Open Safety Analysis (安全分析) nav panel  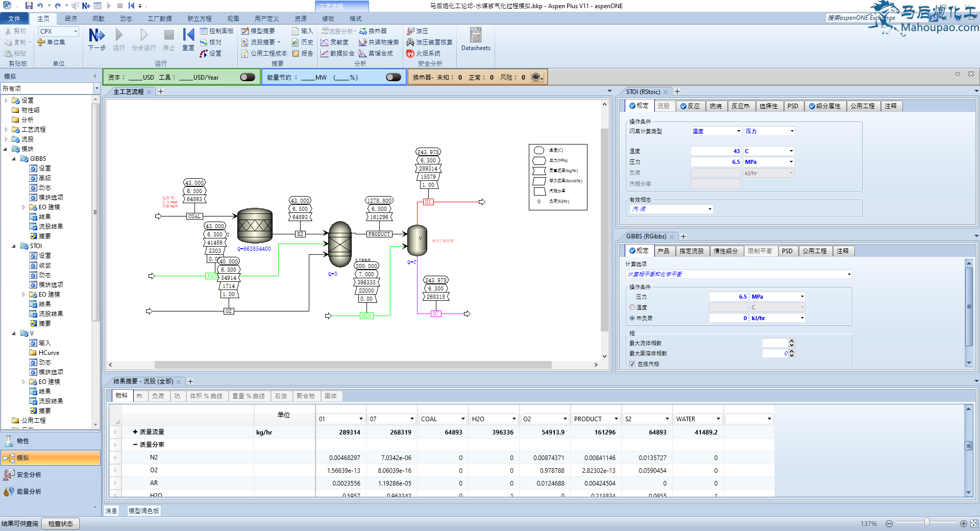point(50,474)
